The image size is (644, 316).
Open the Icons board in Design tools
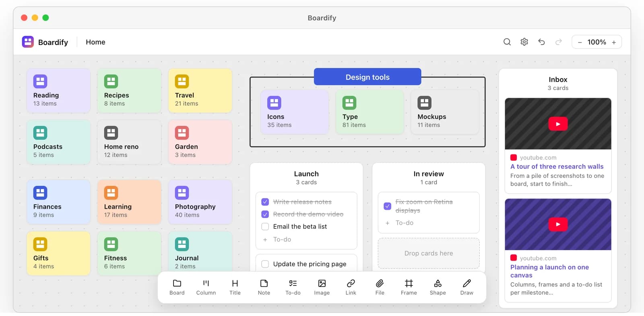(x=295, y=112)
